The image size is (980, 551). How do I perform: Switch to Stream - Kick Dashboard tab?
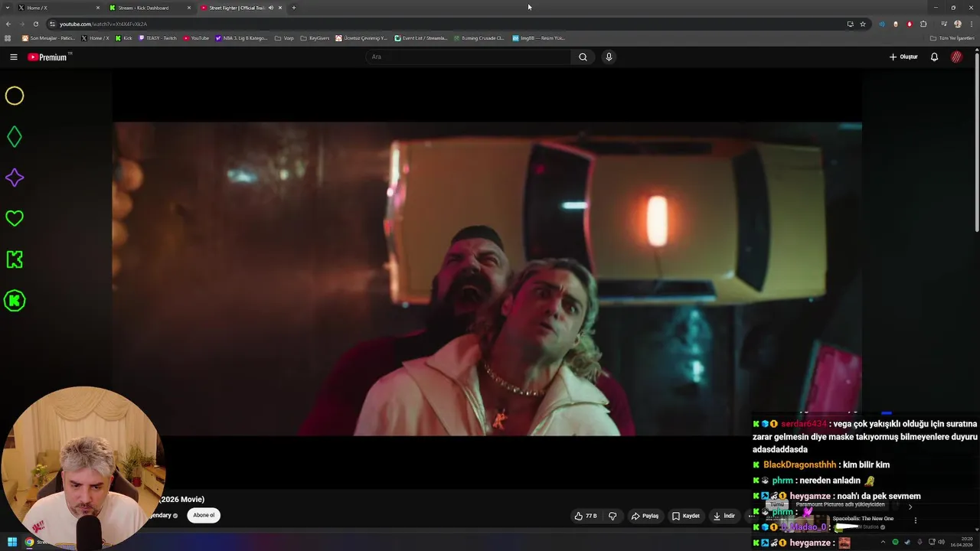pos(150,8)
